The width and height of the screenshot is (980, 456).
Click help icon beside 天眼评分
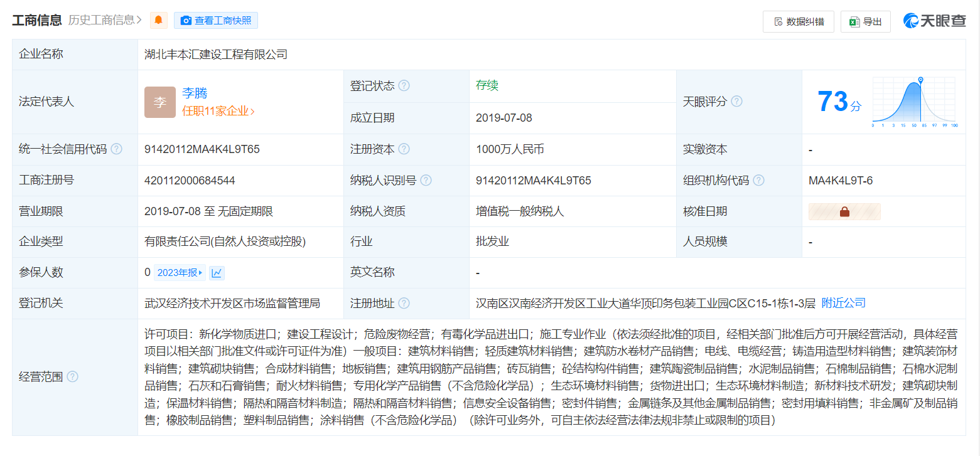[736, 101]
